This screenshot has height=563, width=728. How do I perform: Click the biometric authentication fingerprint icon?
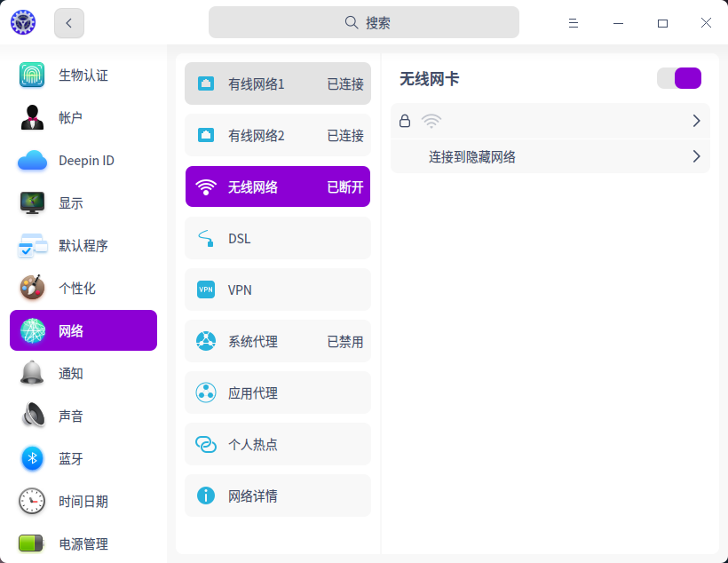click(32, 75)
